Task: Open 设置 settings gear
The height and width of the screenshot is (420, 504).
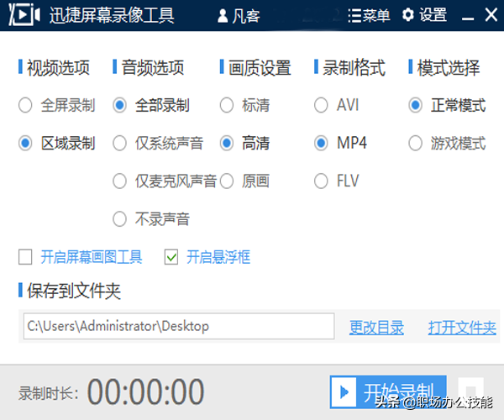Action: (424, 15)
